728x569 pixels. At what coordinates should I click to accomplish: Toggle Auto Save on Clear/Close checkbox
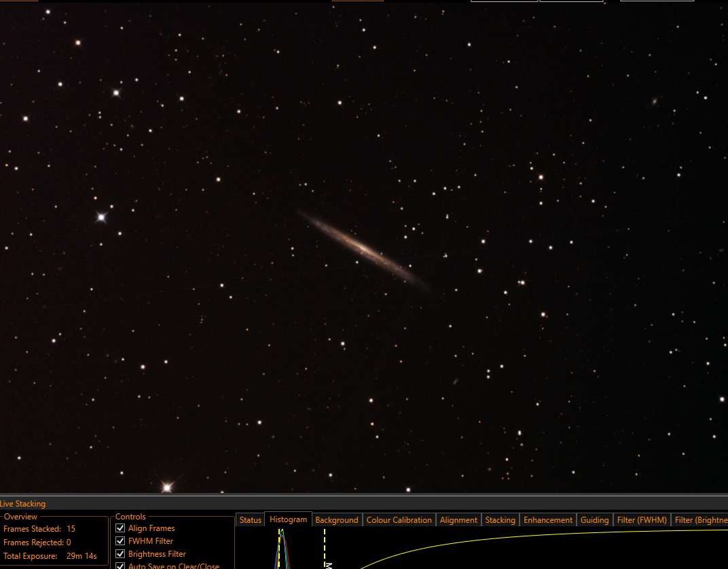[x=120, y=566]
